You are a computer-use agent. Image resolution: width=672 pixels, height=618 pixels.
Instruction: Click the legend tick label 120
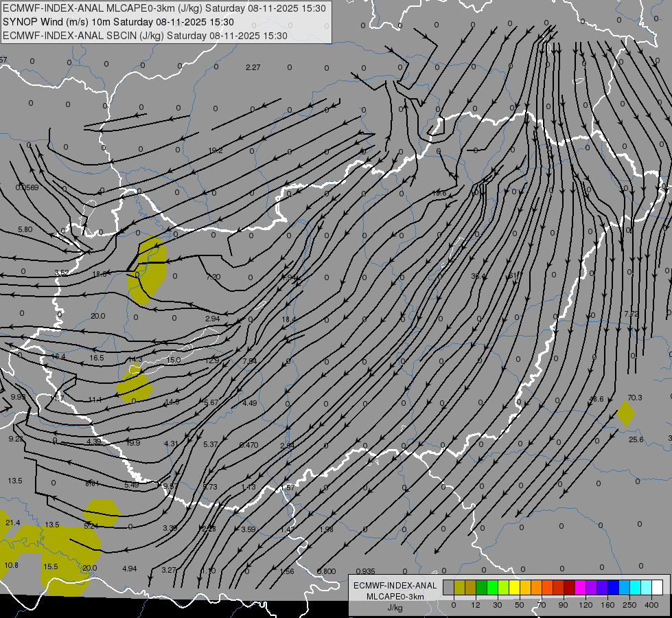coord(586,605)
